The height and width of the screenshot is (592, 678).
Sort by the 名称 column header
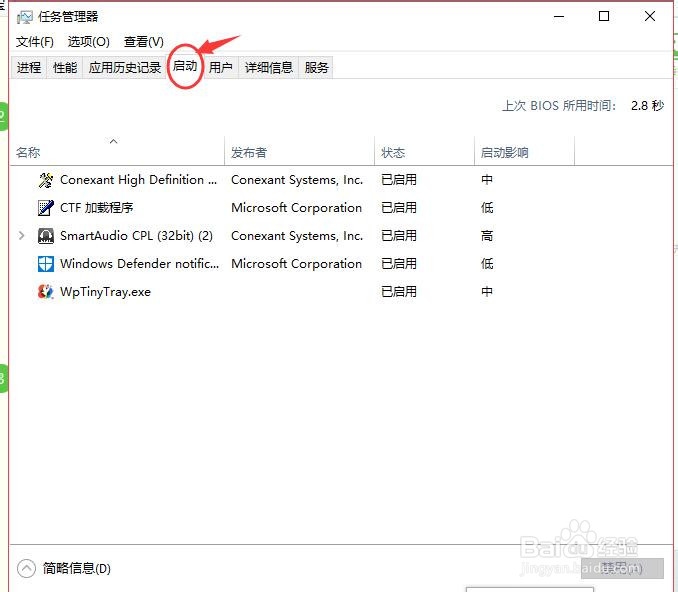pos(117,151)
